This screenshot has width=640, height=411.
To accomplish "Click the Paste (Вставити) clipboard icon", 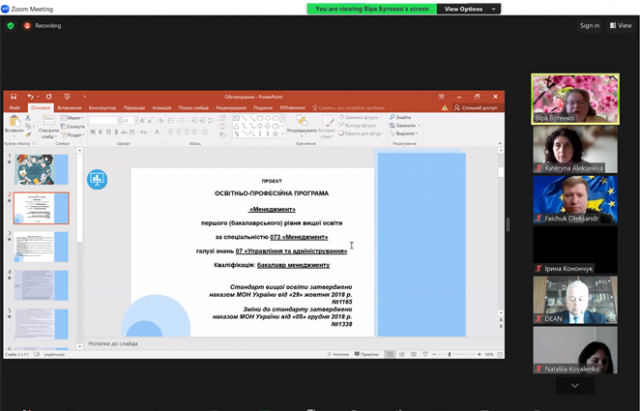I will pos(14,122).
